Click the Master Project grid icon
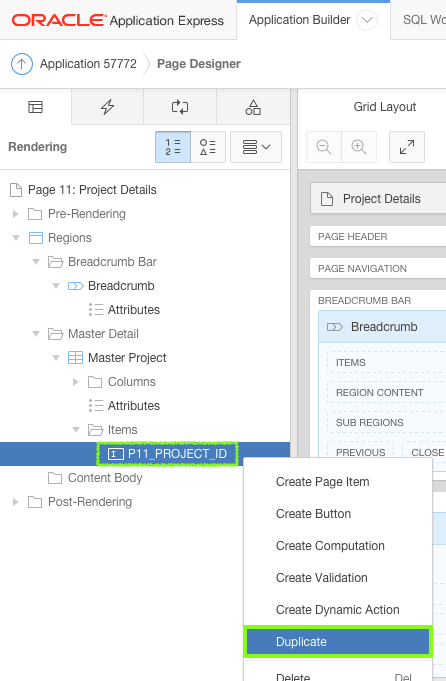 pyautogui.click(x=76, y=357)
